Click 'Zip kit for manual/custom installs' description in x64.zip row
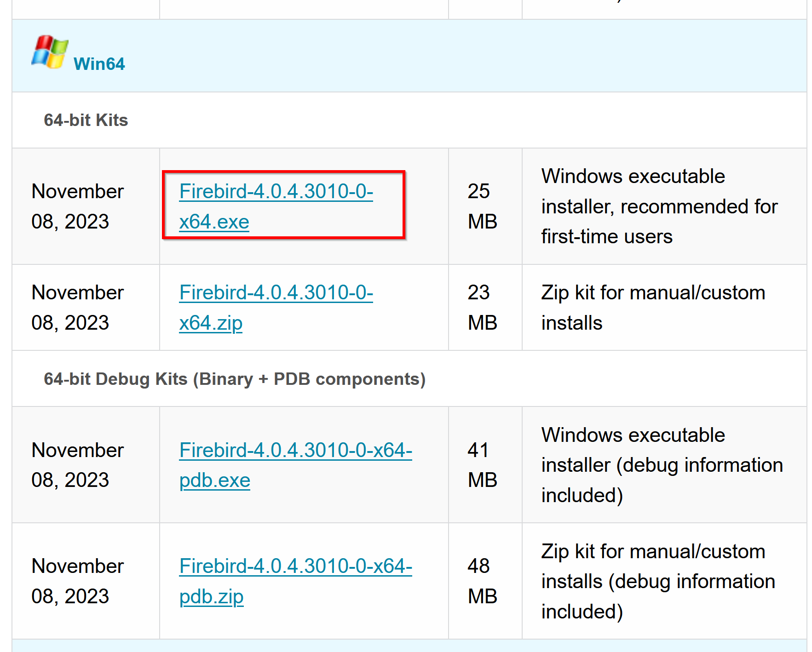 coord(653,308)
